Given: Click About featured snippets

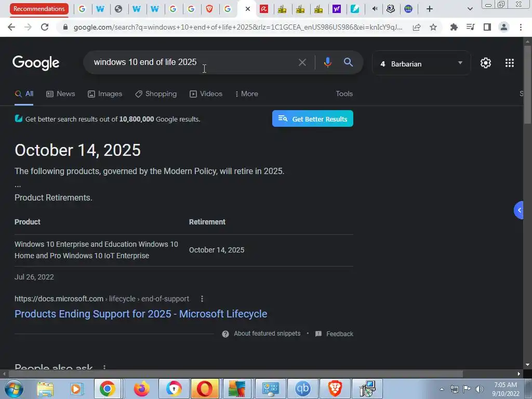Looking at the screenshot, I should click(267, 334).
